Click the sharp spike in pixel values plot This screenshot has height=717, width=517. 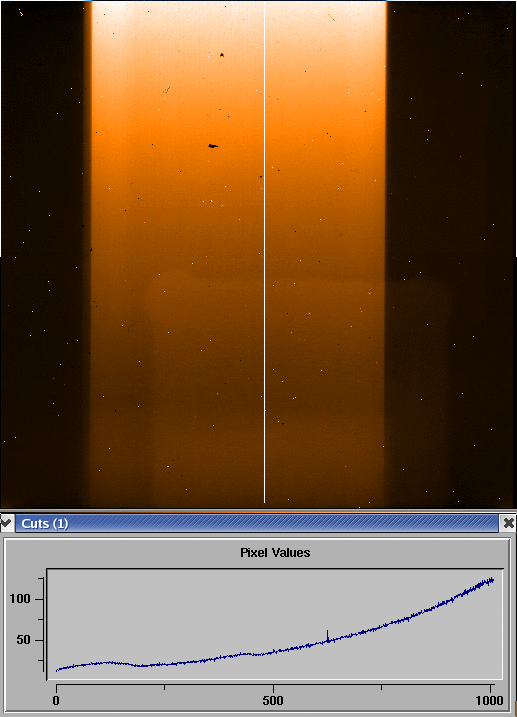(x=327, y=636)
